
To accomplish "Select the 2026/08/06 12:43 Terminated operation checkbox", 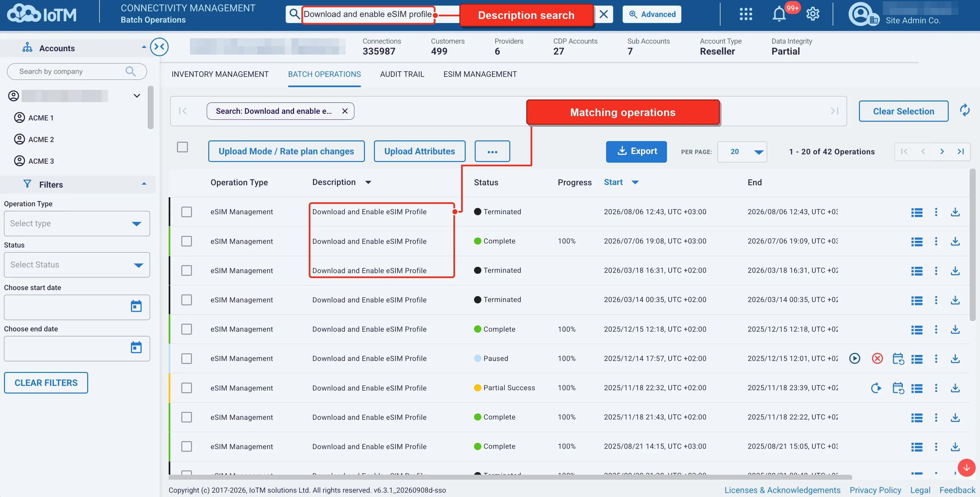I will [x=186, y=212].
